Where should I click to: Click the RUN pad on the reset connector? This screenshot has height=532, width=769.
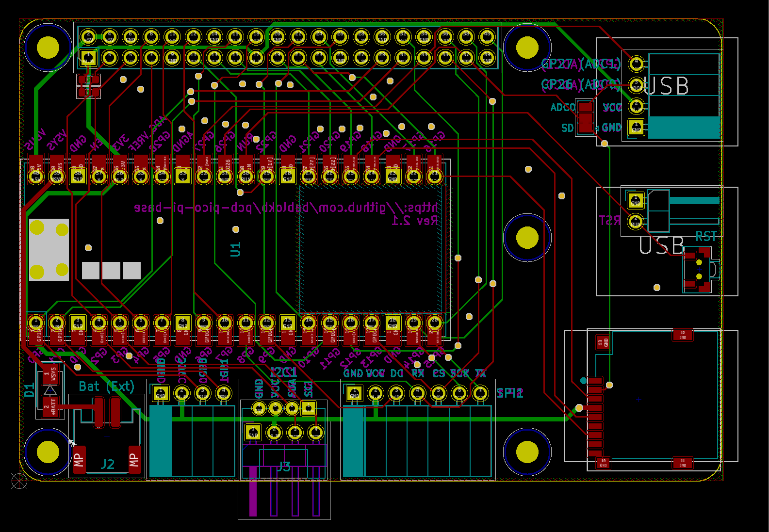636,222
